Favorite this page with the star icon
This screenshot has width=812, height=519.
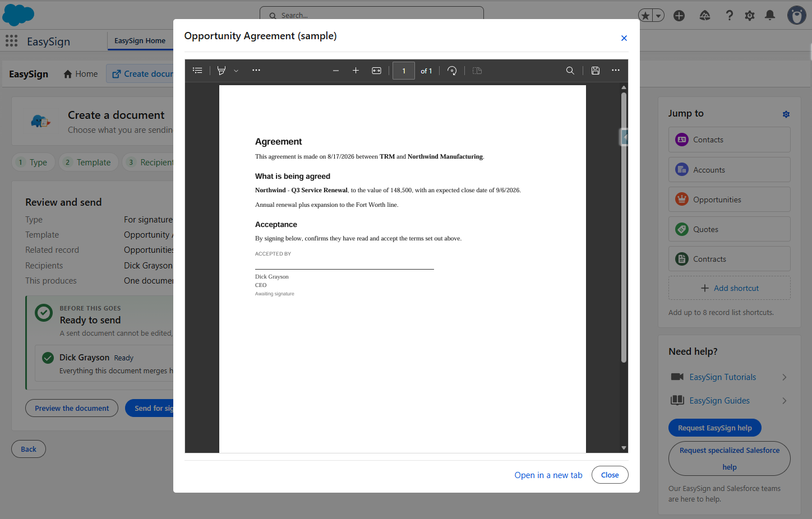(645, 16)
